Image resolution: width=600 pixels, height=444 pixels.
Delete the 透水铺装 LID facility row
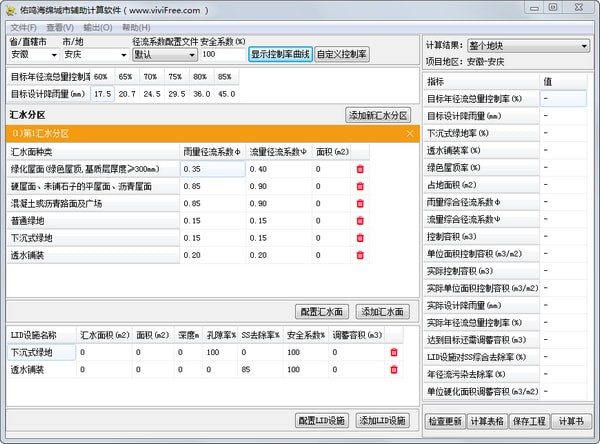tap(394, 369)
